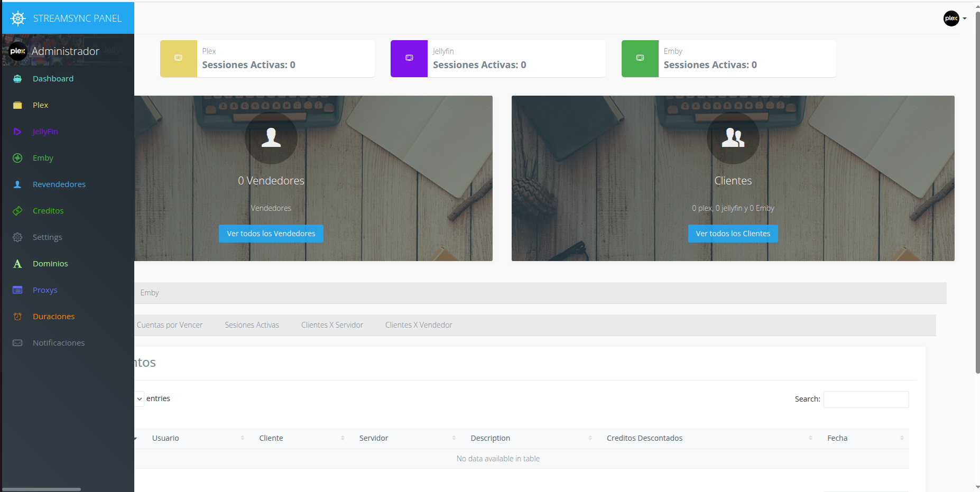Click Jellyfin Sessiones Activas: 0 text
Image resolution: width=980 pixels, height=492 pixels.
[479, 65]
